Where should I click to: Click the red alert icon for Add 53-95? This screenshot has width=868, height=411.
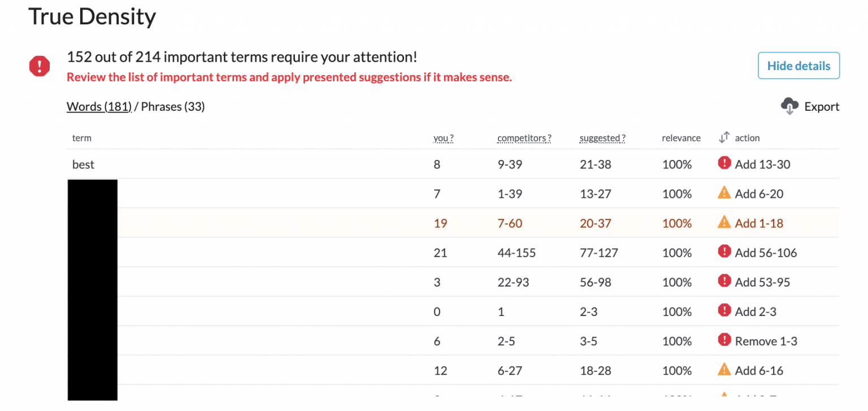724,281
